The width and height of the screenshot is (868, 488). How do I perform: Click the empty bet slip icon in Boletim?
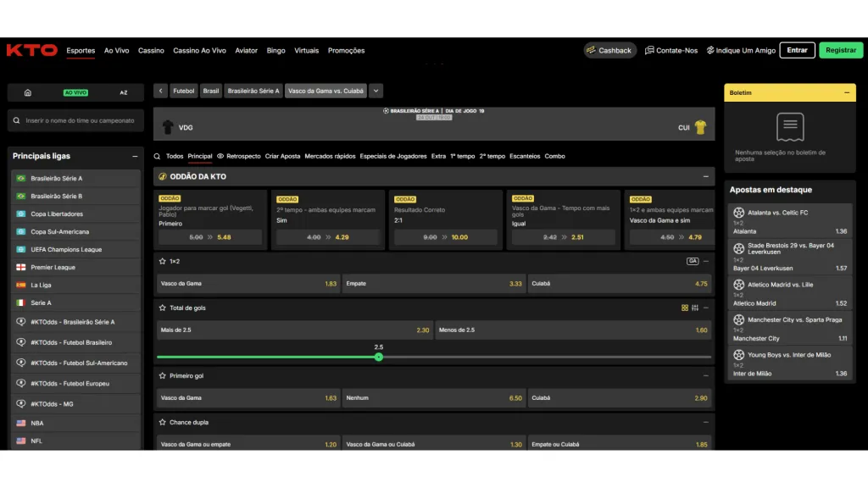[790, 127]
